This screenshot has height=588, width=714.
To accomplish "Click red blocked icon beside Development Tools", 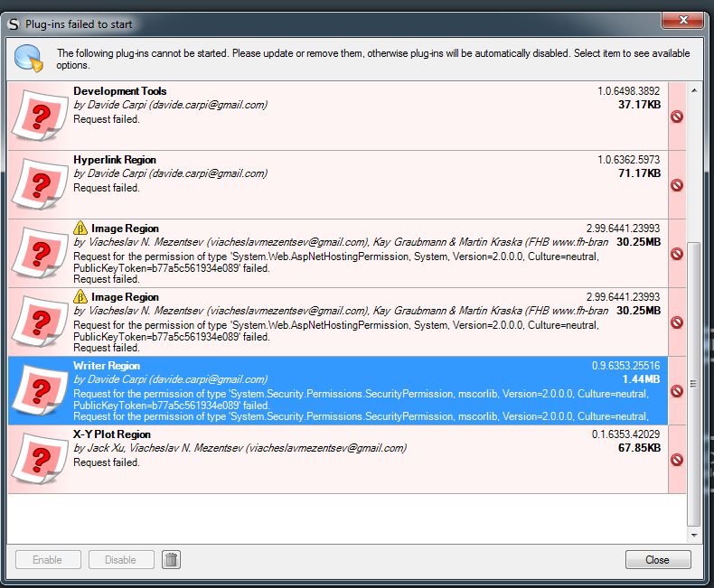I will (676, 117).
